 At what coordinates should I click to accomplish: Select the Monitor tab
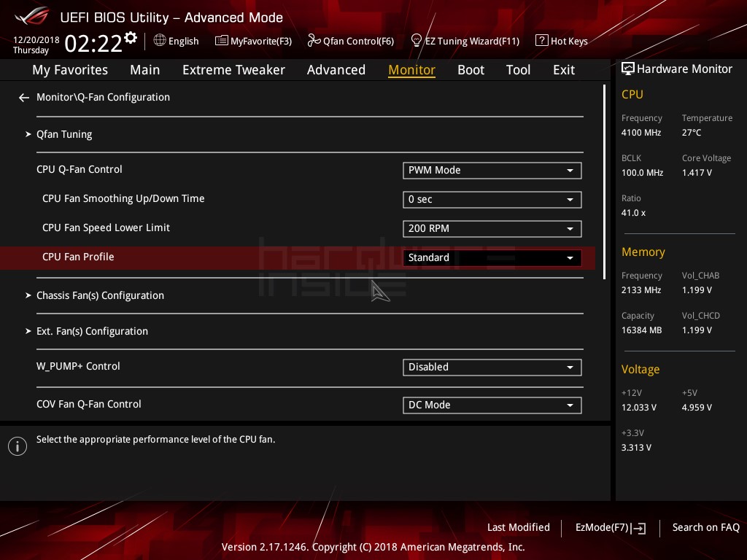[411, 70]
